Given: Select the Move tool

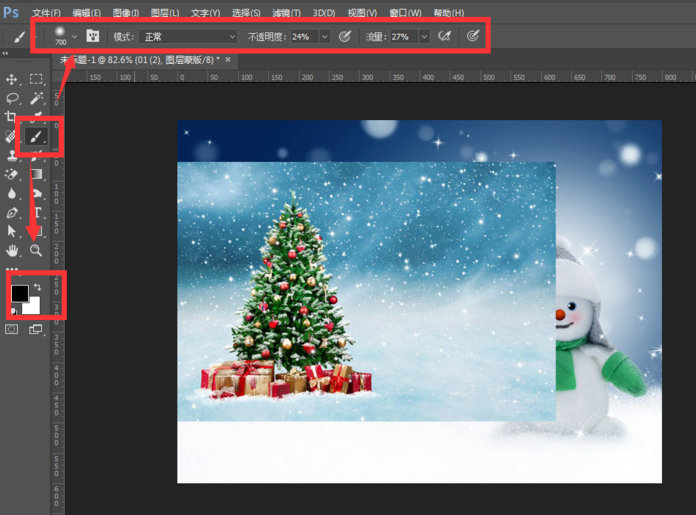Looking at the screenshot, I should 12,79.
